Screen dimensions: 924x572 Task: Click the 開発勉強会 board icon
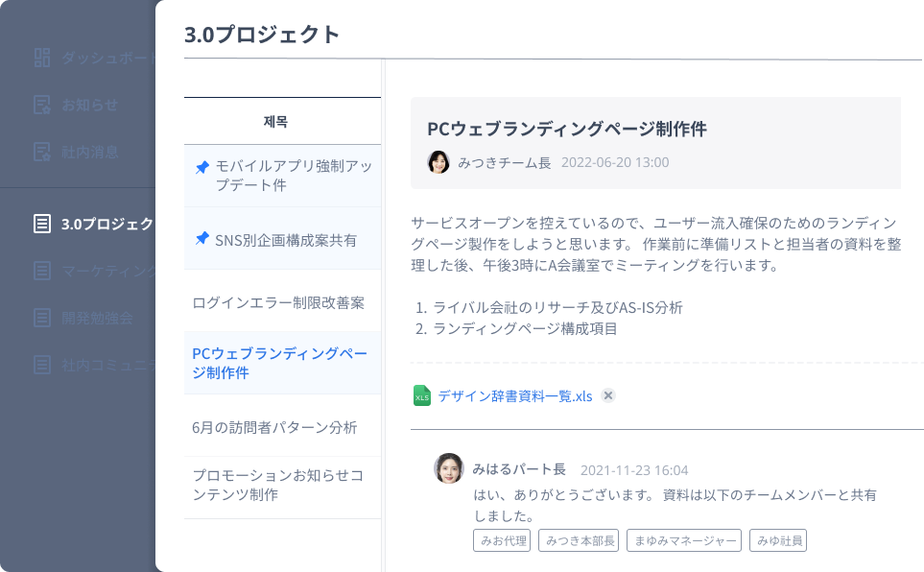42,318
